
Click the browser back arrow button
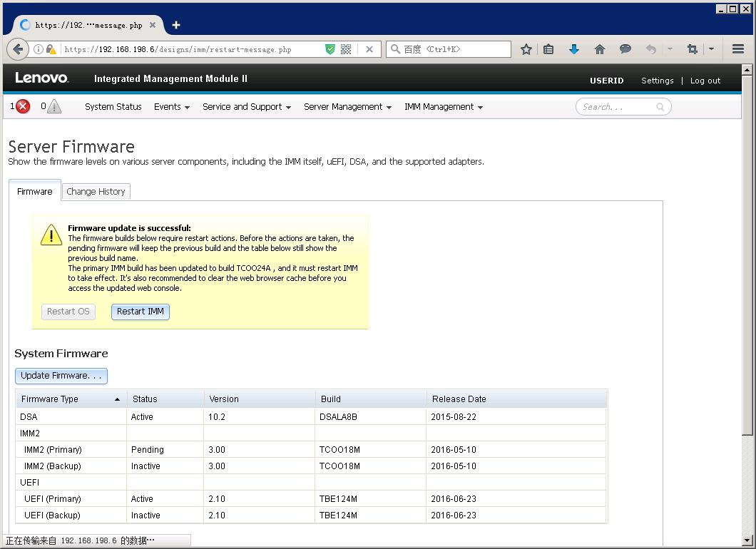pyautogui.click(x=18, y=49)
